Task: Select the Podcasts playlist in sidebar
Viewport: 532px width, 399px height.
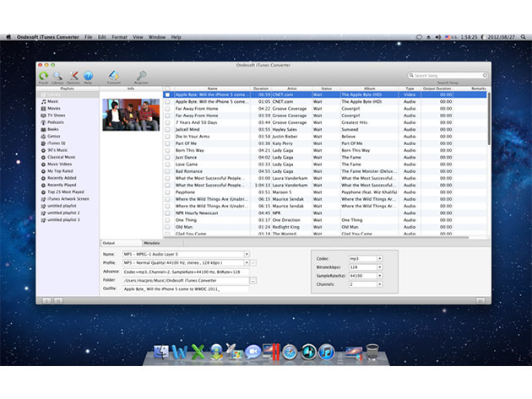Action: pos(56,122)
